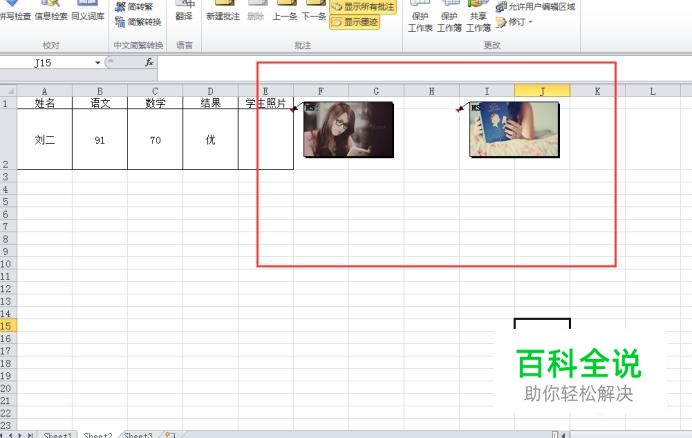
Task: Select column D header
Action: [211, 91]
